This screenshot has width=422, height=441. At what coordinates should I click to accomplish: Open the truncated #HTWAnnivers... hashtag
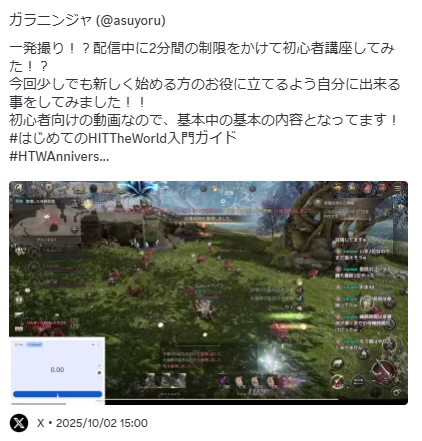pyautogui.click(x=59, y=156)
